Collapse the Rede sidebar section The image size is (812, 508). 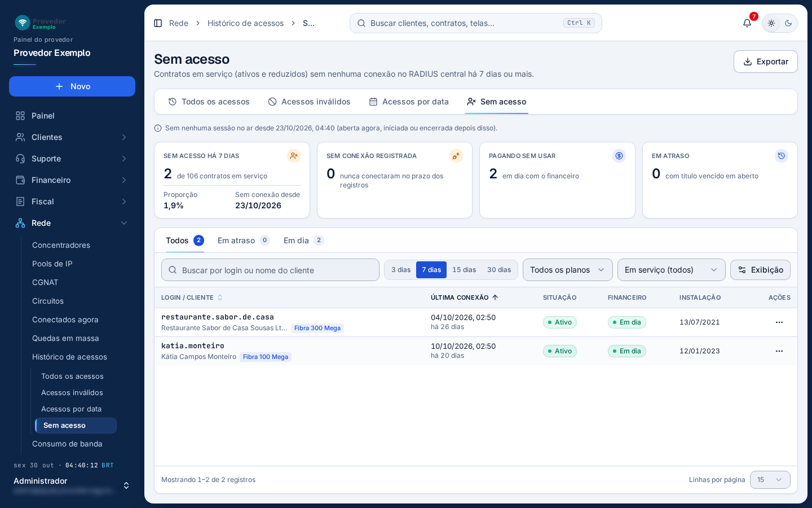pos(72,223)
